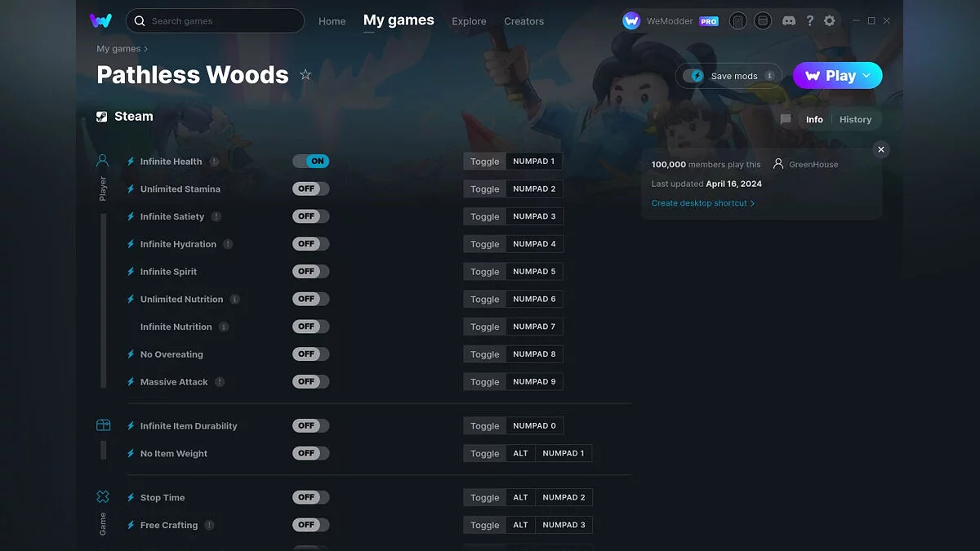This screenshot has width=980, height=551.
Task: Click Toggle button for Infinite Health hotkey
Action: tap(484, 162)
